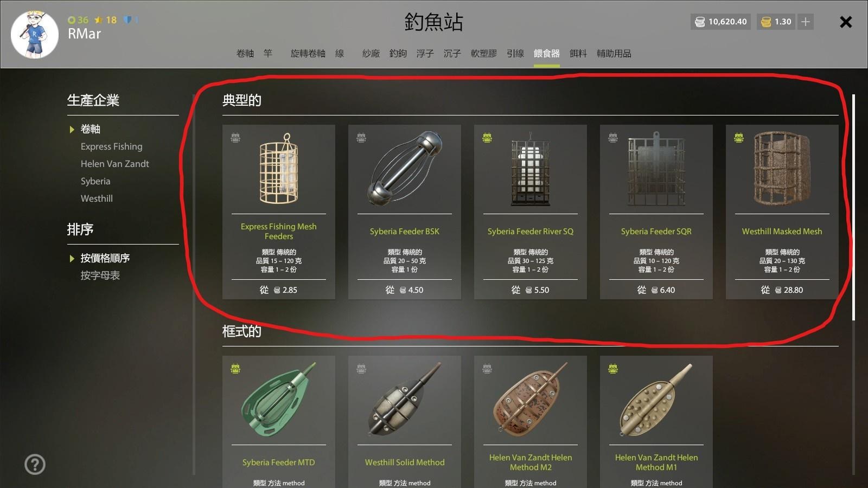The width and height of the screenshot is (868, 488).
Task: Switch to the 釣鉤 hooks tab
Action: (x=398, y=53)
